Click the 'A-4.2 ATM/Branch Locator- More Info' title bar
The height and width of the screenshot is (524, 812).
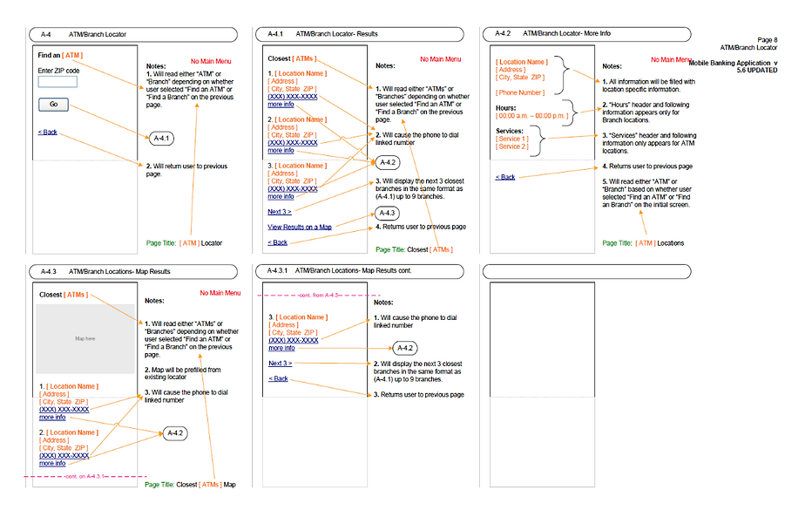pyautogui.click(x=586, y=34)
